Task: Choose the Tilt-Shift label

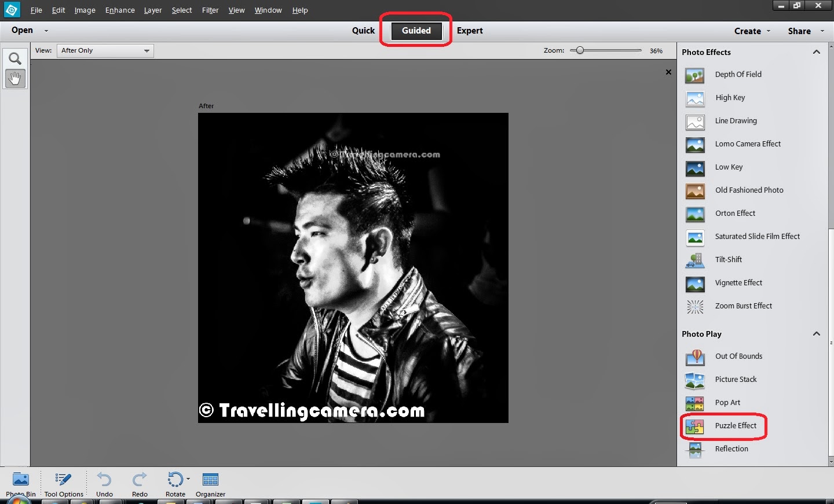Action: 729,260
